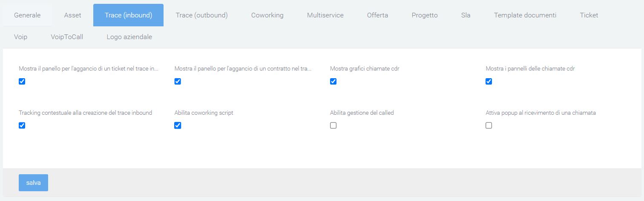Enable Abilita gestione del called
644x201 pixels.
[x=333, y=125]
